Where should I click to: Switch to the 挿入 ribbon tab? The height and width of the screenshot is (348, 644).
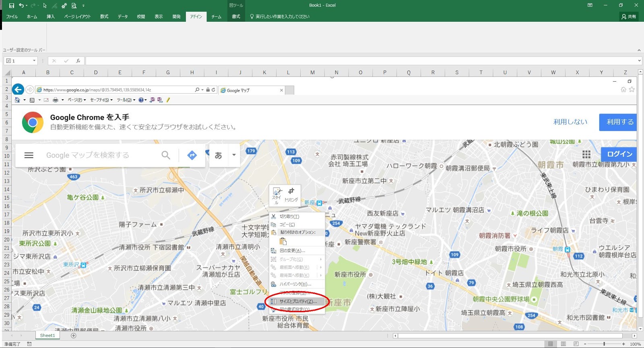[50, 16]
